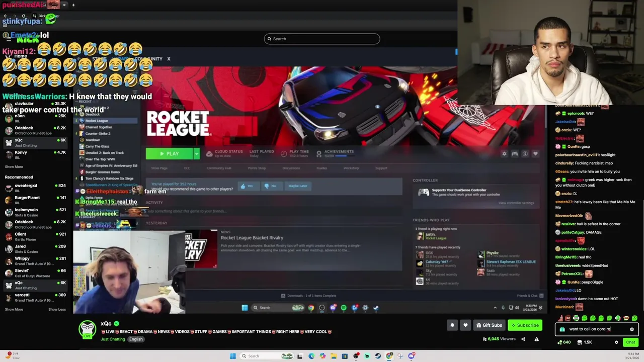
Task: Click the chat message input box
Action: [x=597, y=329]
